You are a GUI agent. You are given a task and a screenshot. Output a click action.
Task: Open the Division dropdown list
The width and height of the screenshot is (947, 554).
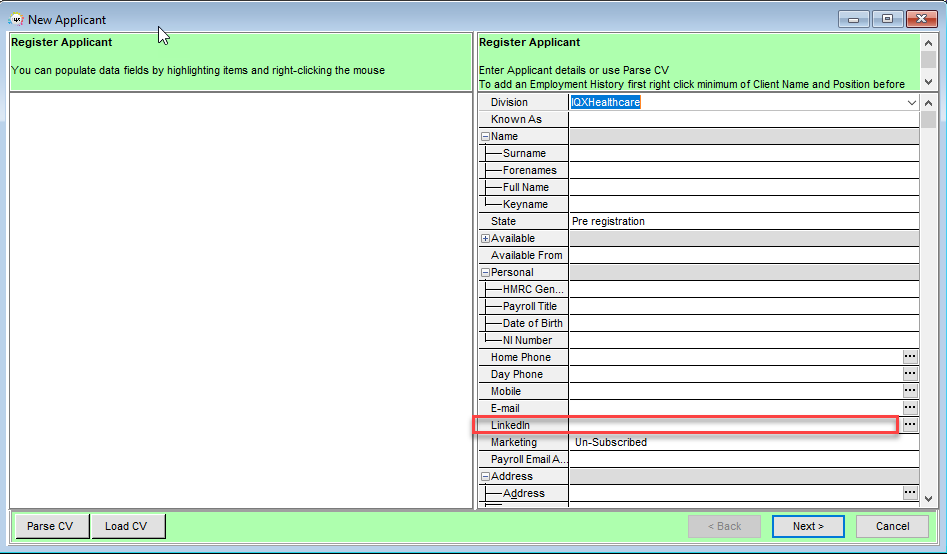point(911,103)
